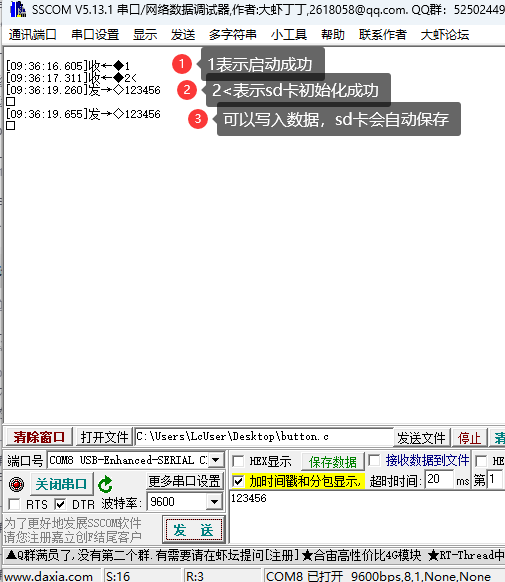
Task: Click the 停止 button
Action: [469, 438]
